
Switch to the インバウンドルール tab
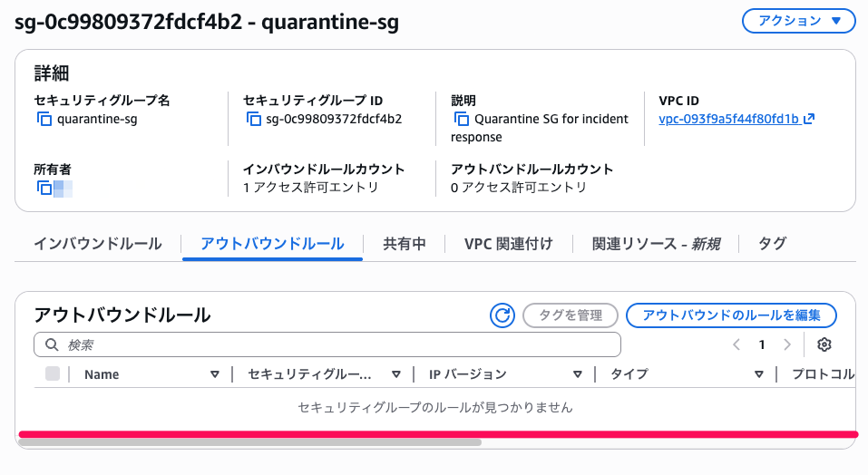98,244
